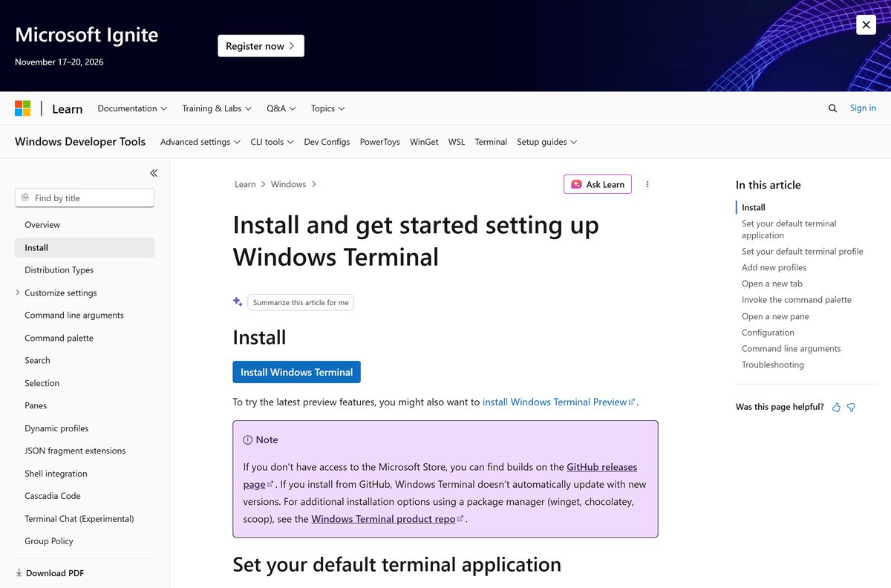Image resolution: width=891 pixels, height=588 pixels.
Task: Open Dev Configs menu item
Action: [x=327, y=142]
